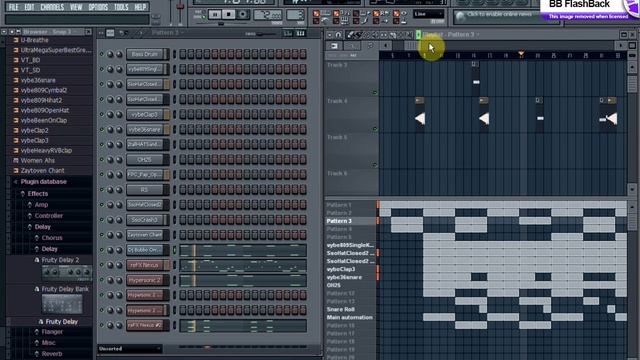The height and width of the screenshot is (360, 640).
Task: Collapse the Plugin database tree node
Action: [x=15, y=182]
